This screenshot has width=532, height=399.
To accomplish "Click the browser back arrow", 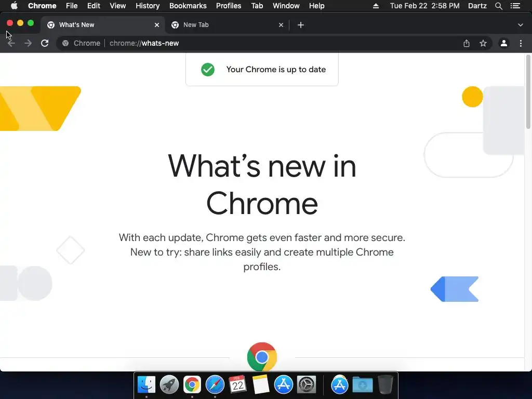I will tap(11, 43).
